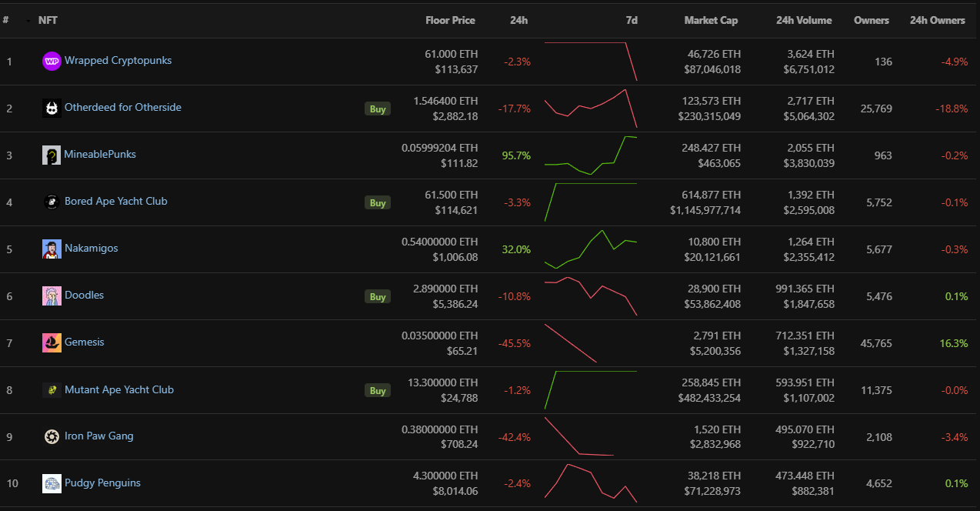Click Buy for Bored Ape Yacht Club
The height and width of the screenshot is (511, 980).
(378, 202)
